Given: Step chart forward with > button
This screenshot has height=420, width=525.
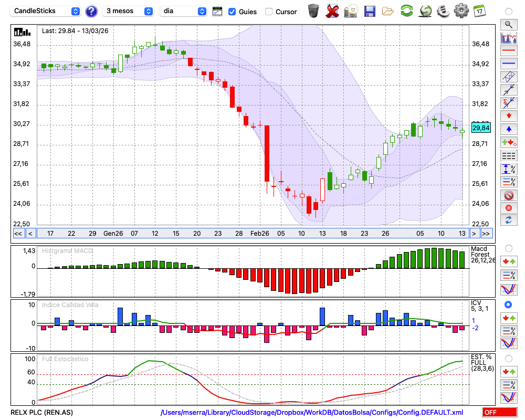Looking at the screenshot, I should point(474,234).
